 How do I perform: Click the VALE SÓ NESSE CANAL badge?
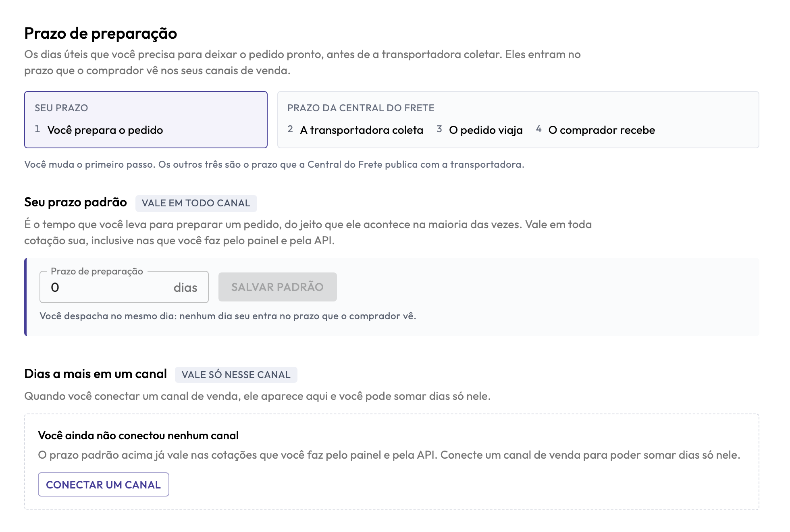pos(236,375)
